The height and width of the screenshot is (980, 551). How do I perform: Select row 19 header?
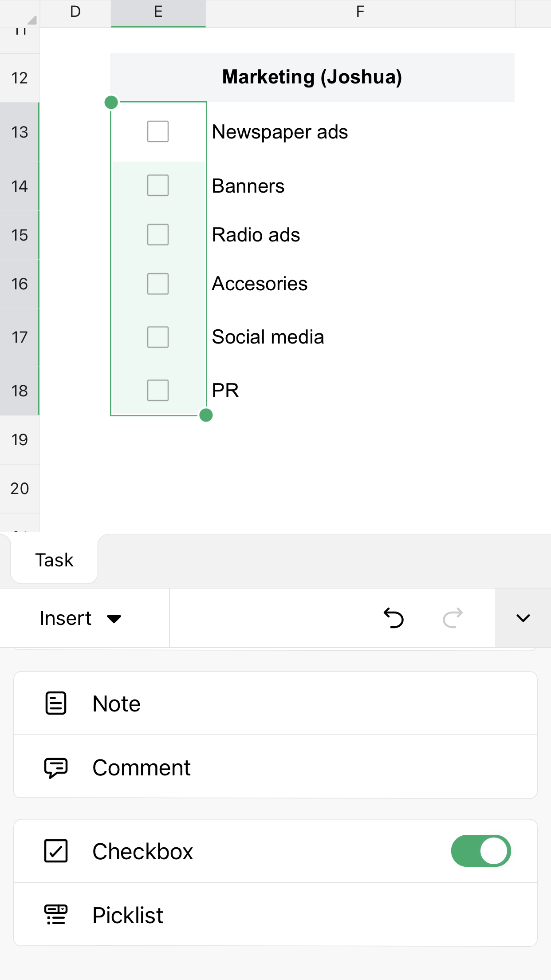20,440
